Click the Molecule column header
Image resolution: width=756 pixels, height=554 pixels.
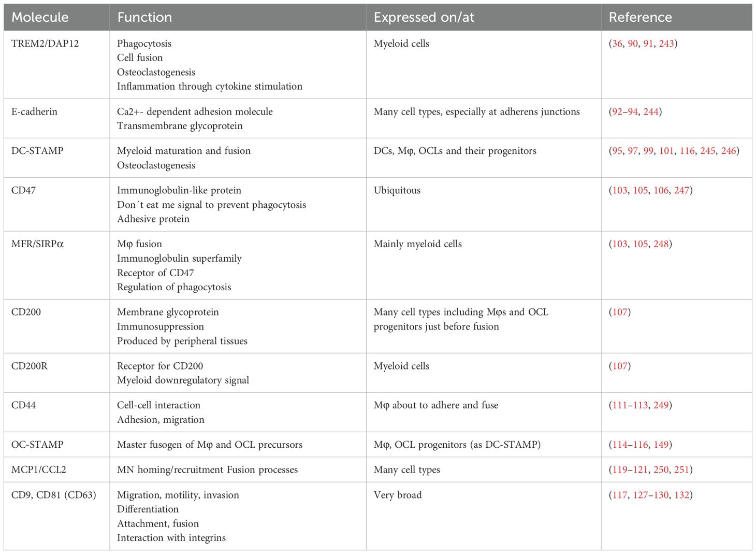pyautogui.click(x=40, y=17)
